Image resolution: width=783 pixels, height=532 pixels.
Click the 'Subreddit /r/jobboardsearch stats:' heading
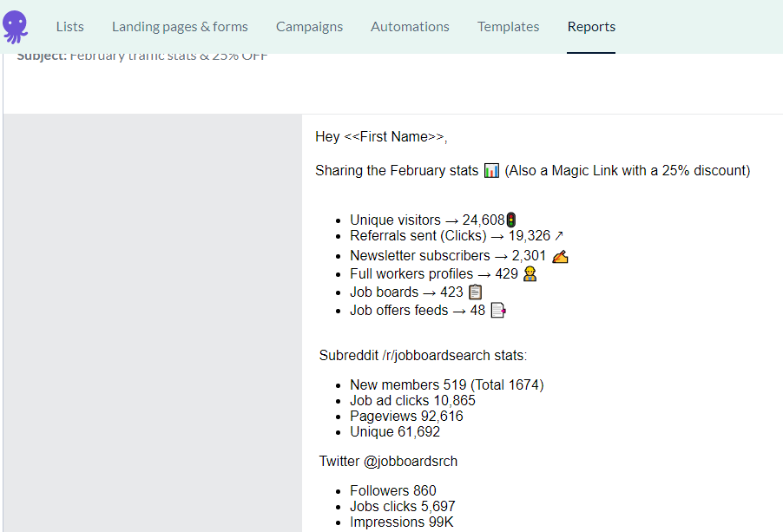pyautogui.click(x=423, y=355)
